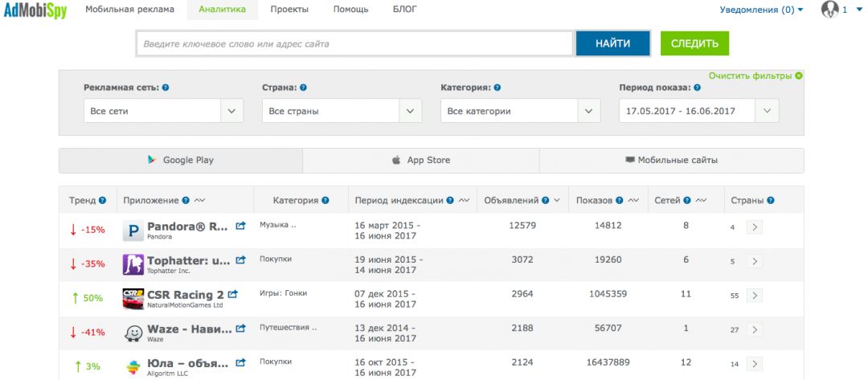Click help icon beside Объявлений column

[546, 201]
